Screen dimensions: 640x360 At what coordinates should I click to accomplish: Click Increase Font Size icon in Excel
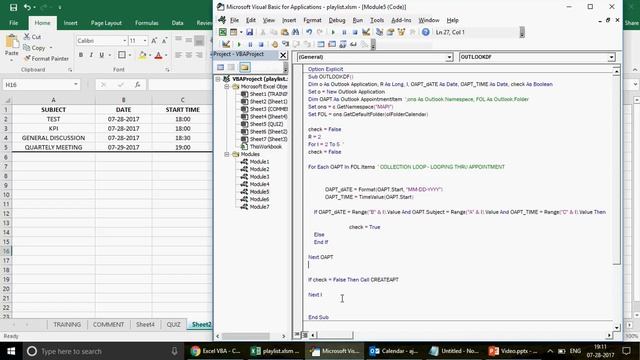tap(154, 40)
